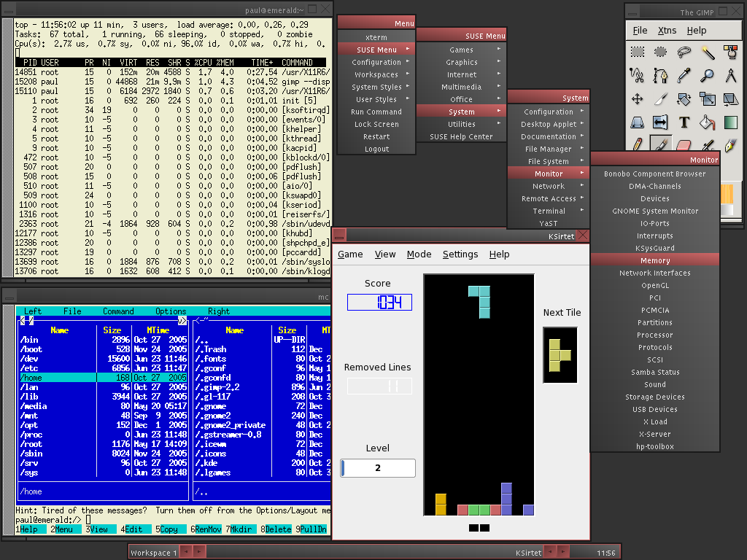Click the 8Delete button in mc

click(276, 529)
